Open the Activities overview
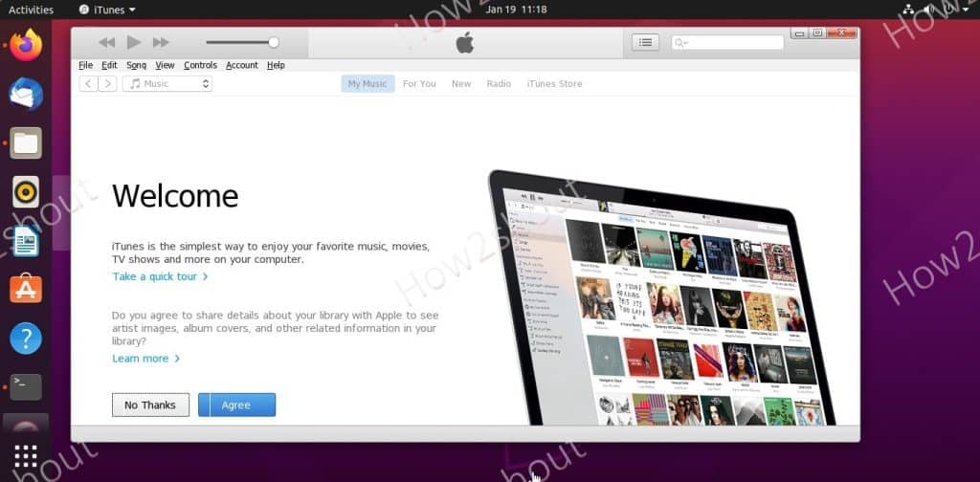The width and height of the screenshot is (980, 482). pos(31,10)
